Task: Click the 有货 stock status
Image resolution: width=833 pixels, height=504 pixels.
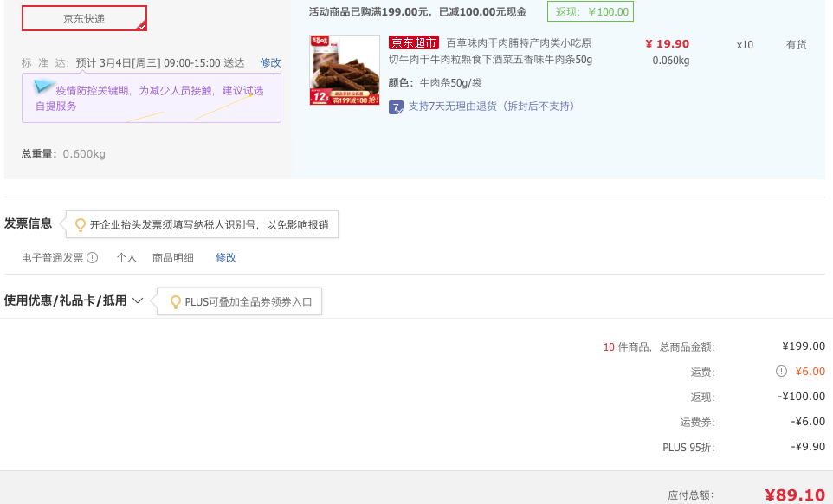Action: click(797, 45)
